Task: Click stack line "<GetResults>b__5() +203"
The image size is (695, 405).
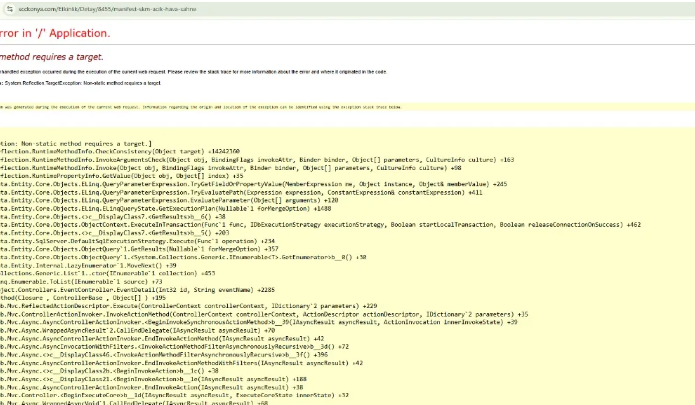Action: pyautogui.click(x=114, y=233)
